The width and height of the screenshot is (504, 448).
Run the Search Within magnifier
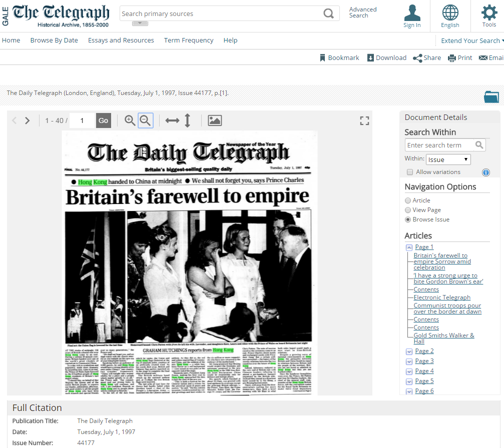pos(479,145)
